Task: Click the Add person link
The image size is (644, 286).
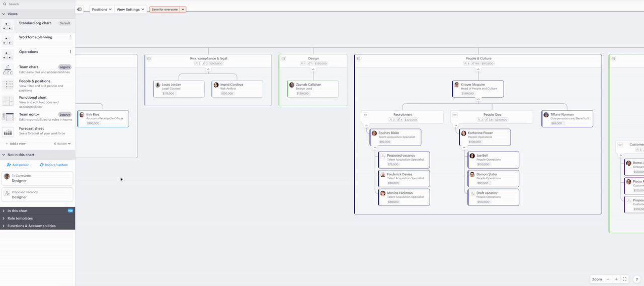Action: 18,165
